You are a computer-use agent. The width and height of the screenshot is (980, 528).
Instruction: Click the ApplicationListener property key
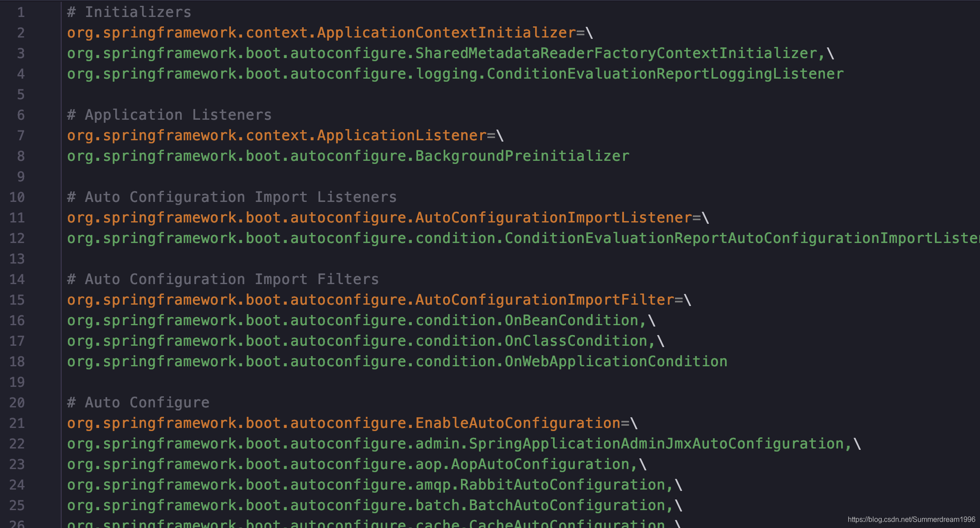[276, 135]
